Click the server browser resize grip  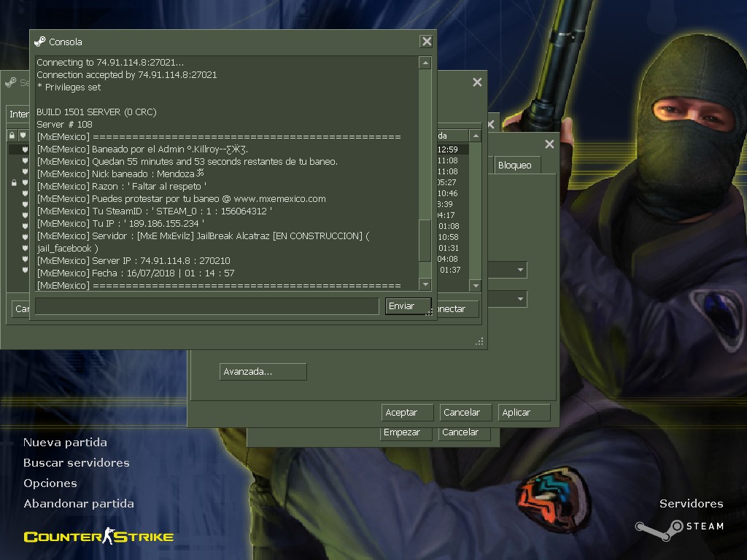point(479,341)
